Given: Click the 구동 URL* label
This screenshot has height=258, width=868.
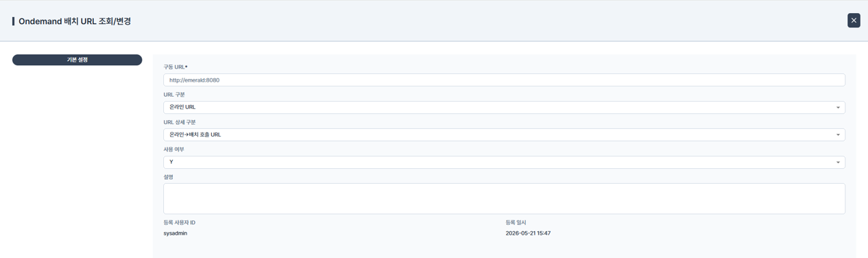Looking at the screenshot, I should pyautogui.click(x=176, y=67).
